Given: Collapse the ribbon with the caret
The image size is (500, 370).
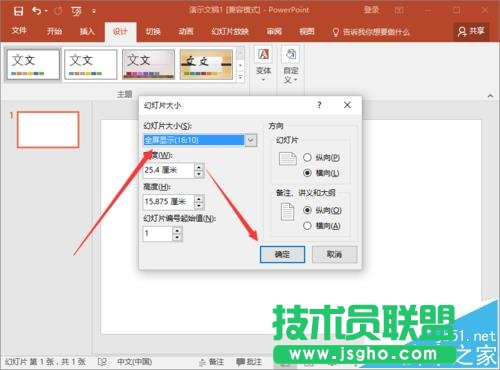Looking at the screenshot, I should [x=490, y=96].
